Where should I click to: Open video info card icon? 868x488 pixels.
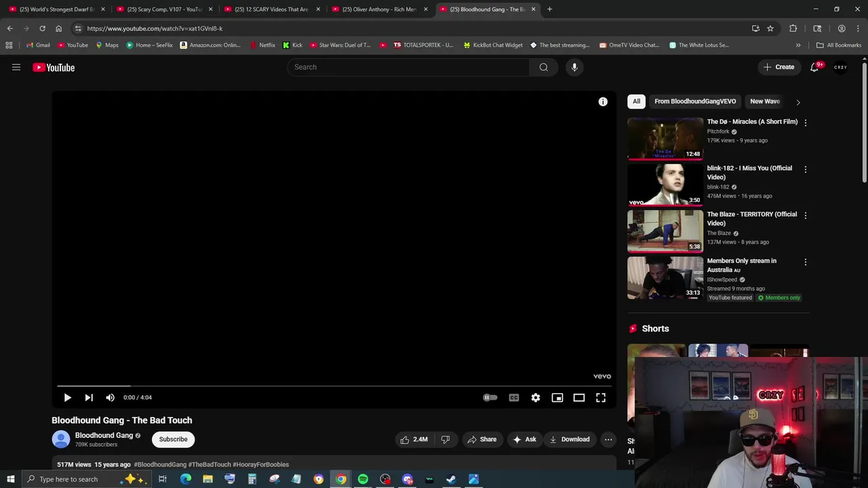pyautogui.click(x=603, y=102)
